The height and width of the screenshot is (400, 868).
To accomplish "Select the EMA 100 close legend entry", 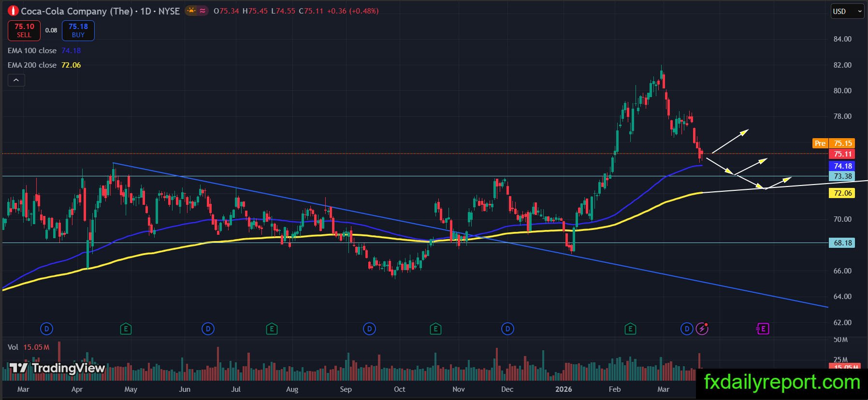I will (x=44, y=50).
